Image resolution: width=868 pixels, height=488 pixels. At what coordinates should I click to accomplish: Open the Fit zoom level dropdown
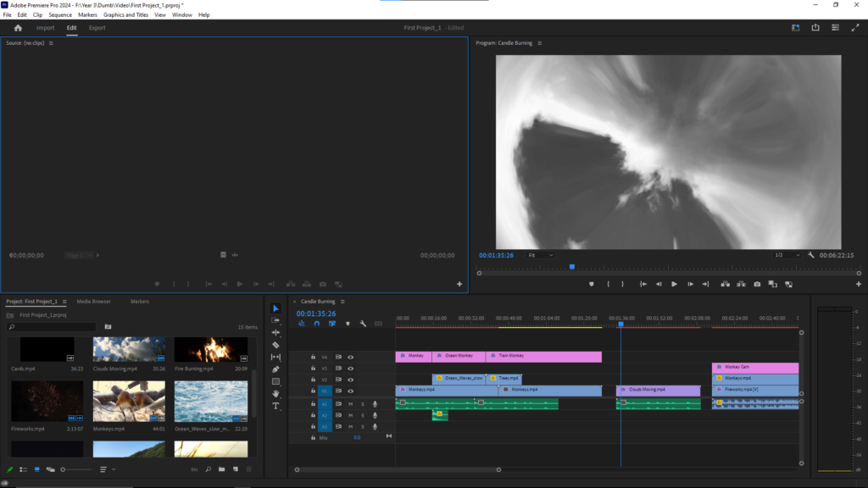[541, 255]
